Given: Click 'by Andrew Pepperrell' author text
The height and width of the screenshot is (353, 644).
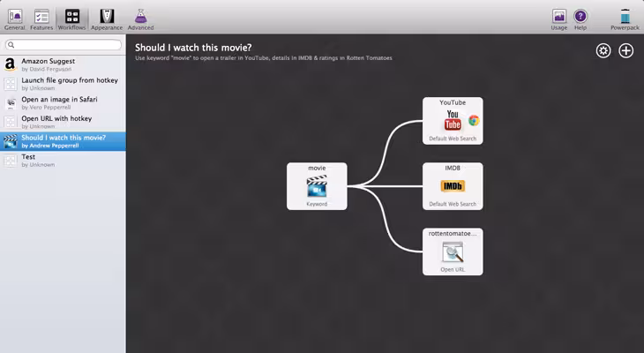Looking at the screenshot, I should point(50,146).
